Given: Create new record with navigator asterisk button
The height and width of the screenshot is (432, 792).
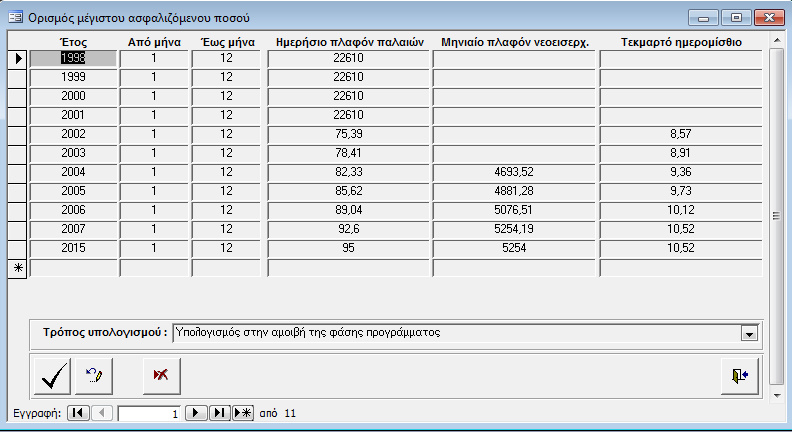Looking at the screenshot, I should coord(242,413).
